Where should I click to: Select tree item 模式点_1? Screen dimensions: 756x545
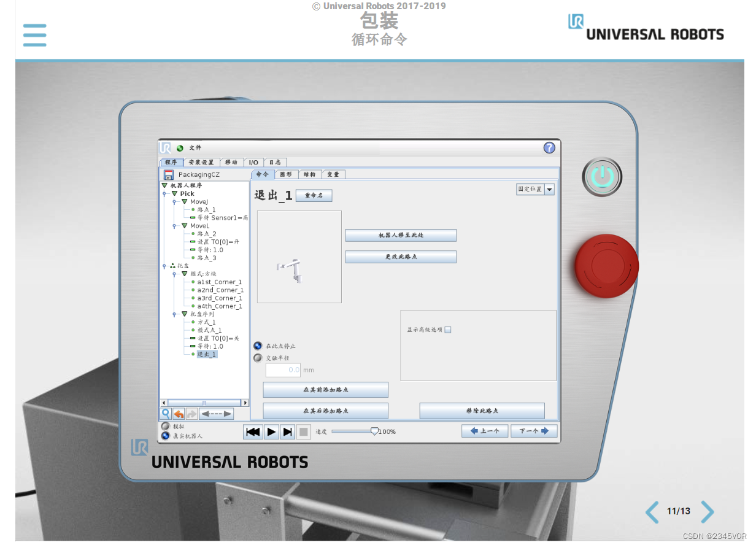point(209,330)
